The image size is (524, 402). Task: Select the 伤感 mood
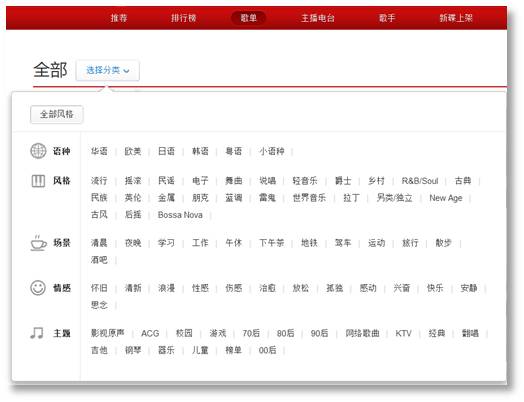234,288
